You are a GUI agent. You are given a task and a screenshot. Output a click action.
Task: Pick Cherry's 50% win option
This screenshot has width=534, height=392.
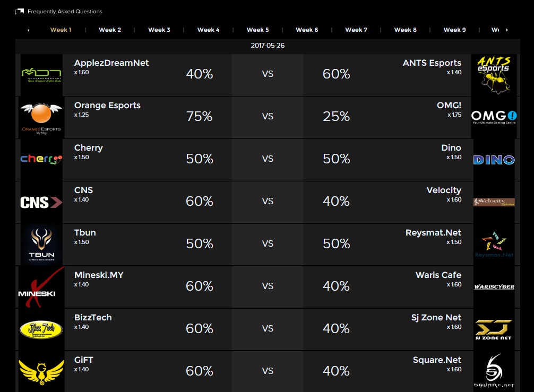(x=200, y=159)
